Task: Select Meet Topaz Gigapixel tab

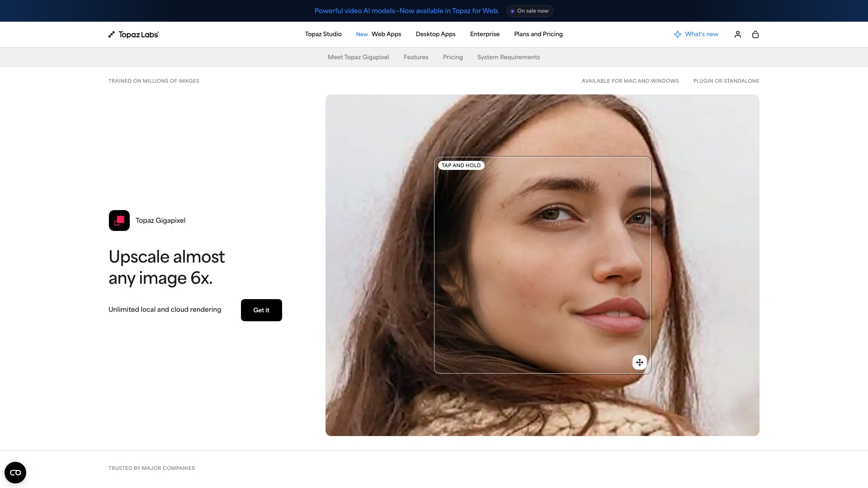Action: (x=359, y=57)
